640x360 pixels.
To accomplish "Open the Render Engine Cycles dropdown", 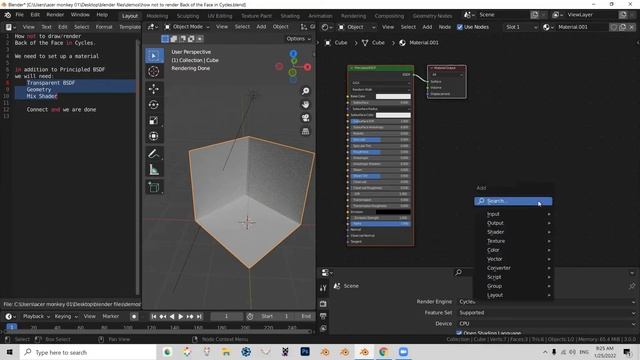I will (546, 302).
